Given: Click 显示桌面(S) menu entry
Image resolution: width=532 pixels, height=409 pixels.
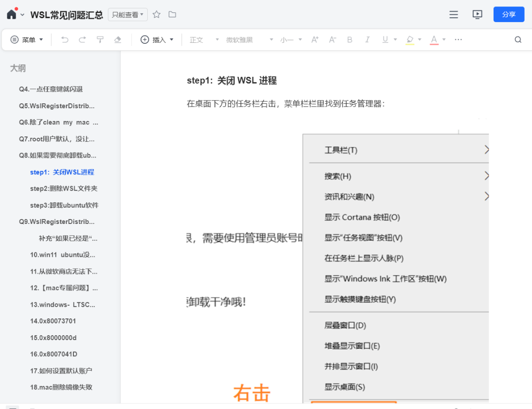Looking at the screenshot, I should 345,387.
